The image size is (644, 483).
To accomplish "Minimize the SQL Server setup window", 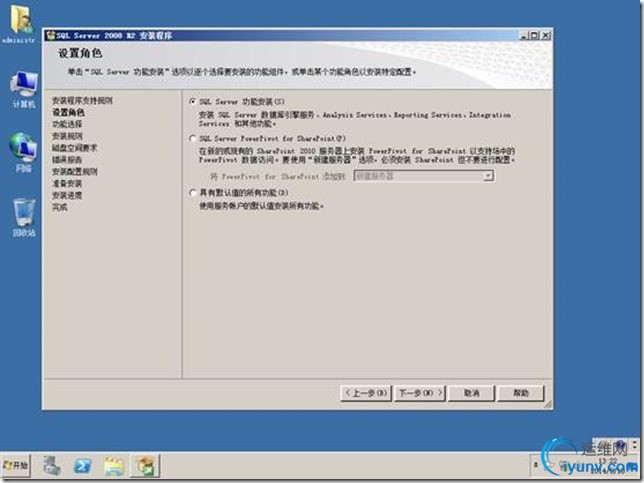I will pos(524,35).
